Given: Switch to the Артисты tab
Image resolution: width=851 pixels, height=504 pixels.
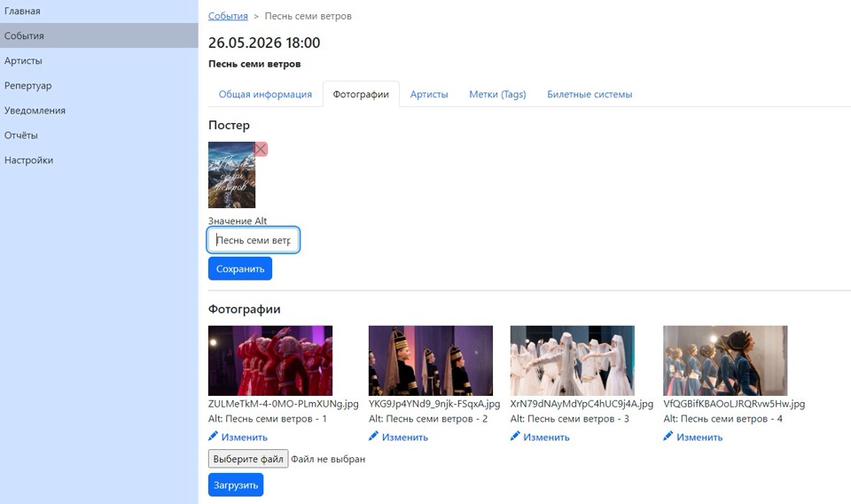Looking at the screenshot, I should [429, 95].
